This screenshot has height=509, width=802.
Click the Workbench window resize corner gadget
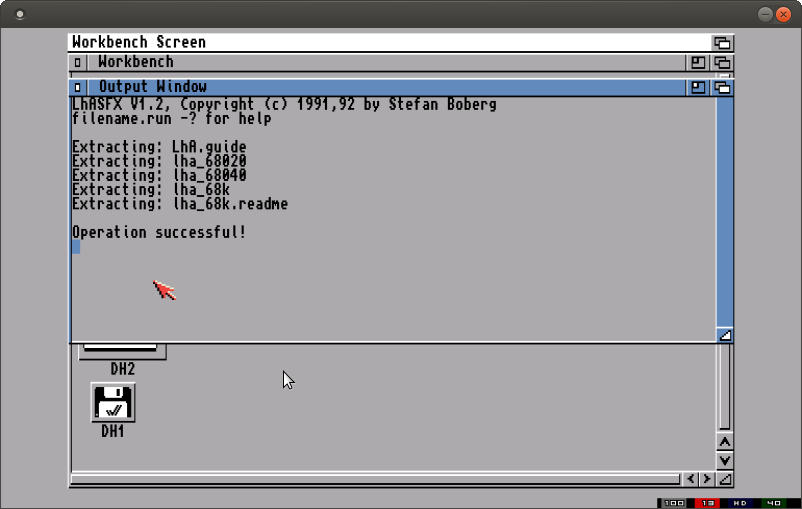click(725, 480)
